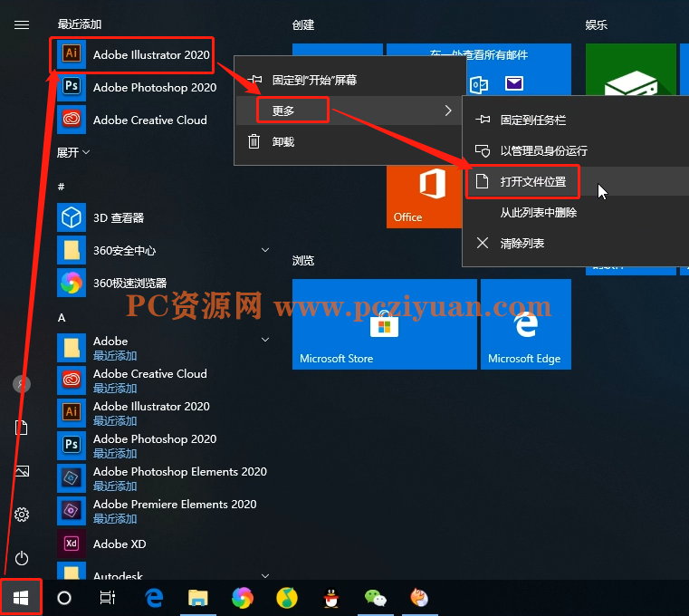Click the Windows Start button

[x=21, y=598]
